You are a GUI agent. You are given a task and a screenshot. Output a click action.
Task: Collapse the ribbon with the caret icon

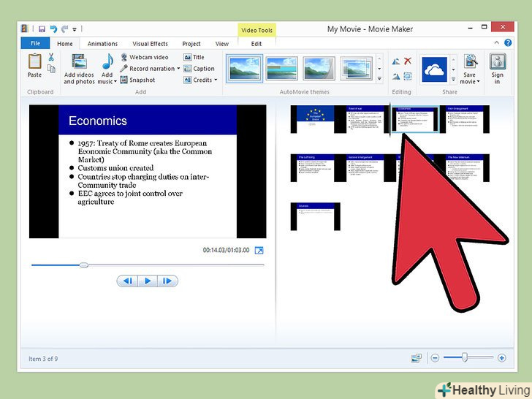496,42
